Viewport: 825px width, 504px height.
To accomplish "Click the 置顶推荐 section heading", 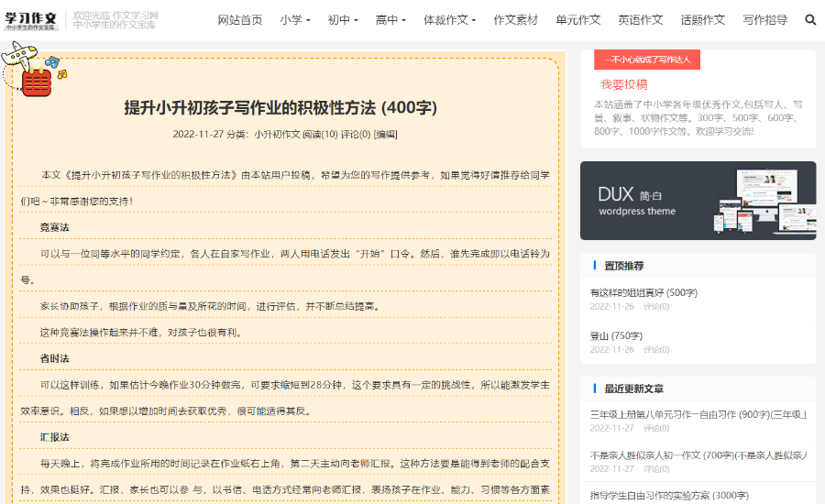I will [624, 266].
